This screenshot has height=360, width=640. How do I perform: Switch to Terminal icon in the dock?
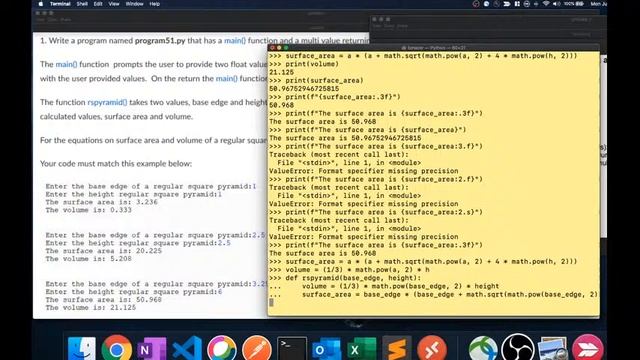(x=292, y=348)
